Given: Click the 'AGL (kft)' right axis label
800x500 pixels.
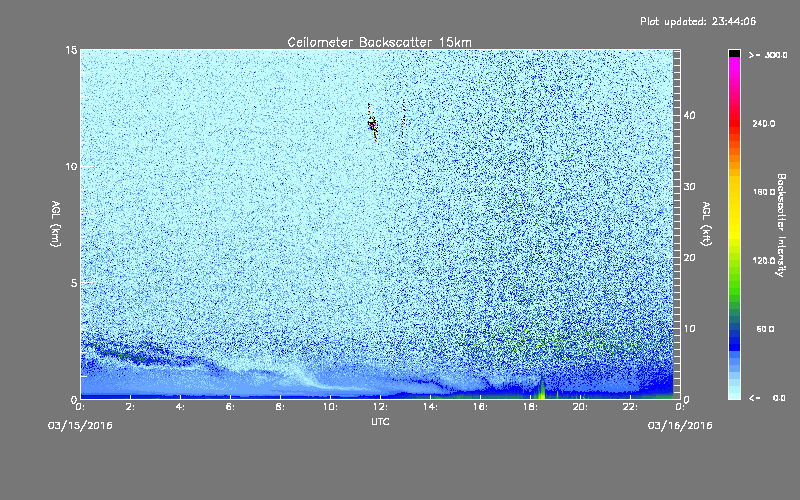Looking at the screenshot, I should click(x=706, y=223).
